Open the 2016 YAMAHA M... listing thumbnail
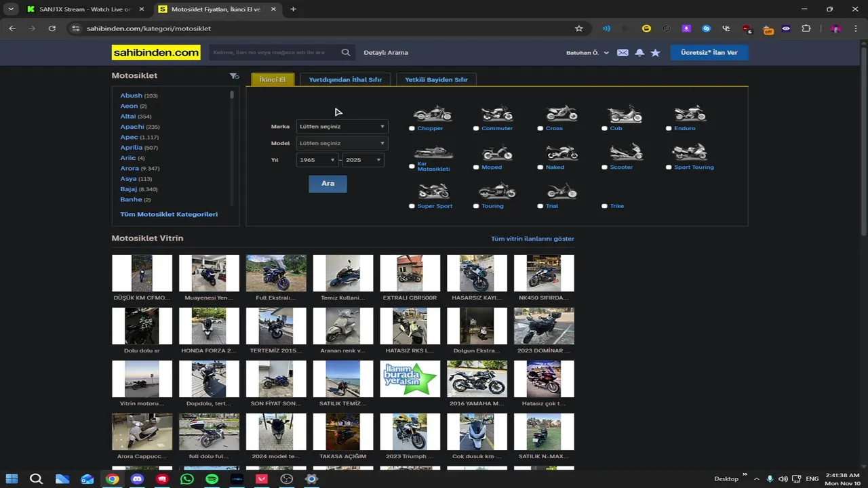Viewport: 868px width, 488px height. point(477,379)
